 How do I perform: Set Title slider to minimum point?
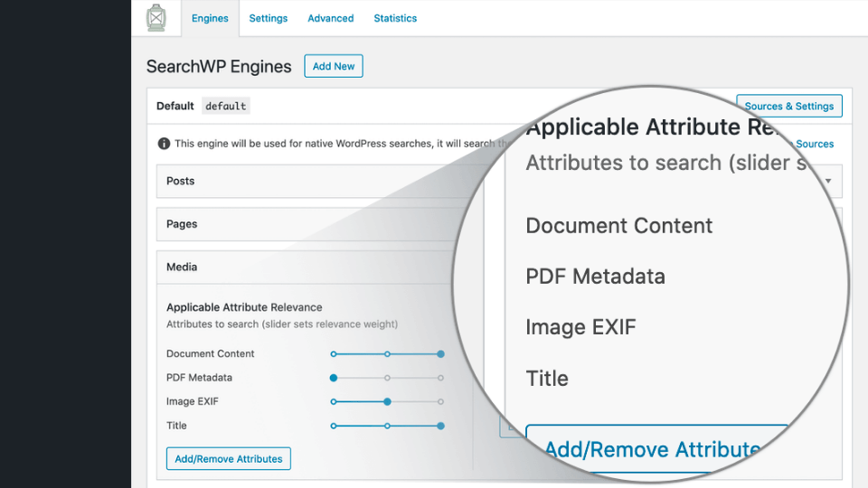point(334,426)
